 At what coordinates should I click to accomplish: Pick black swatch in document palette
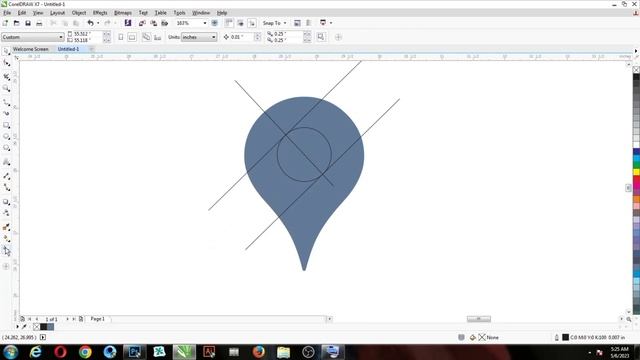point(43,327)
